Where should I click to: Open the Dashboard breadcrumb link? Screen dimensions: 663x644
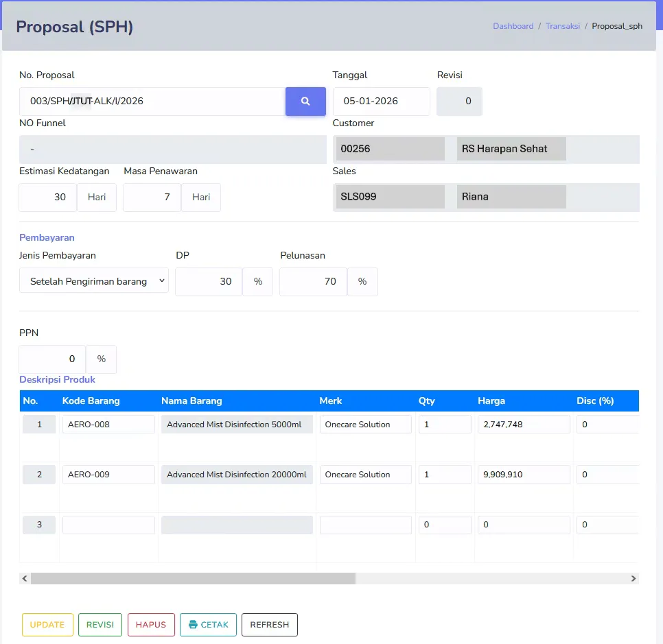click(513, 26)
